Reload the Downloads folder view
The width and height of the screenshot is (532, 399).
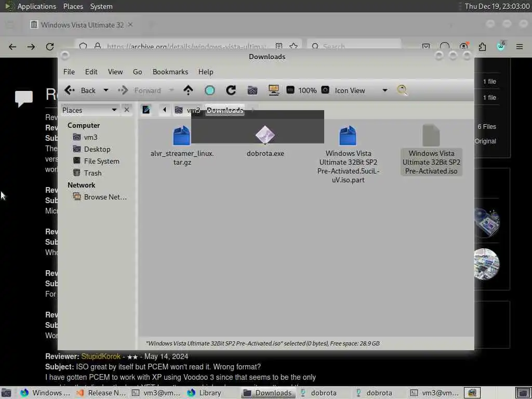click(231, 90)
